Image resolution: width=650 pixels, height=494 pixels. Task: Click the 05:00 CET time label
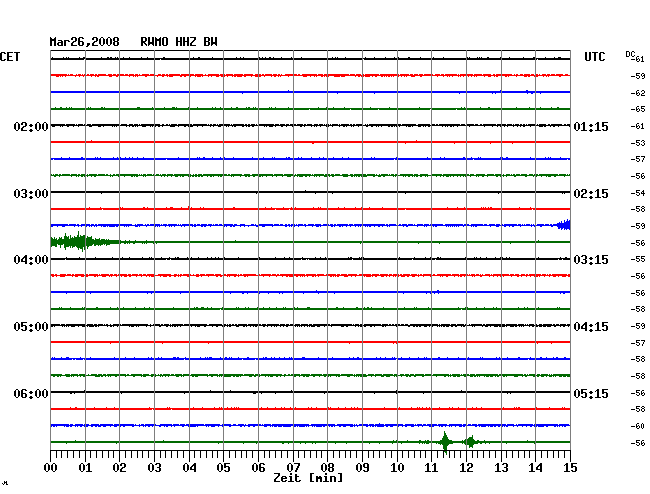[31, 327]
